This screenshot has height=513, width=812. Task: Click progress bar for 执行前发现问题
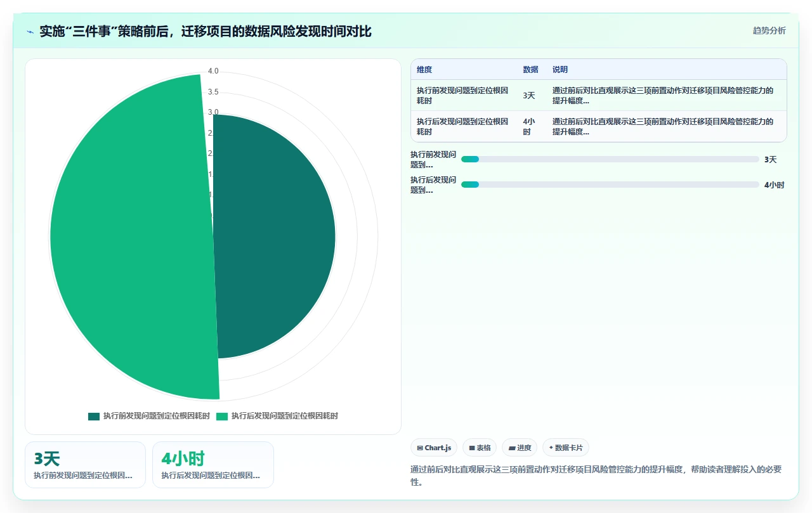point(610,159)
